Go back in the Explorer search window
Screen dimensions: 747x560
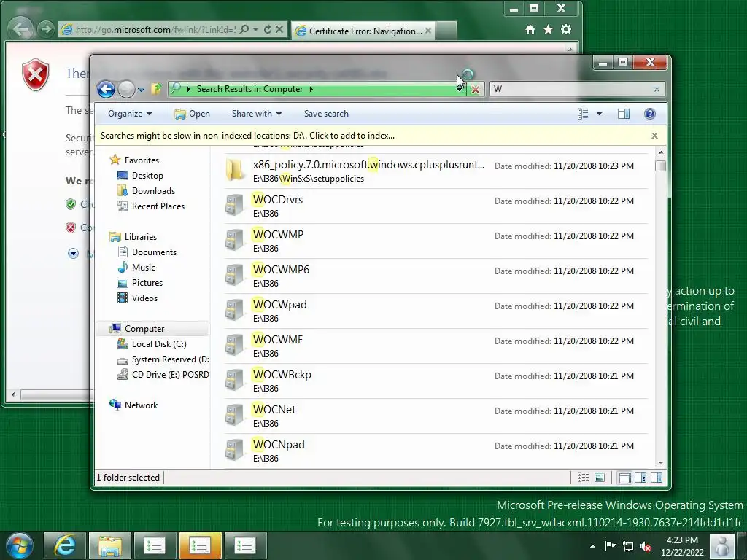[x=106, y=89]
